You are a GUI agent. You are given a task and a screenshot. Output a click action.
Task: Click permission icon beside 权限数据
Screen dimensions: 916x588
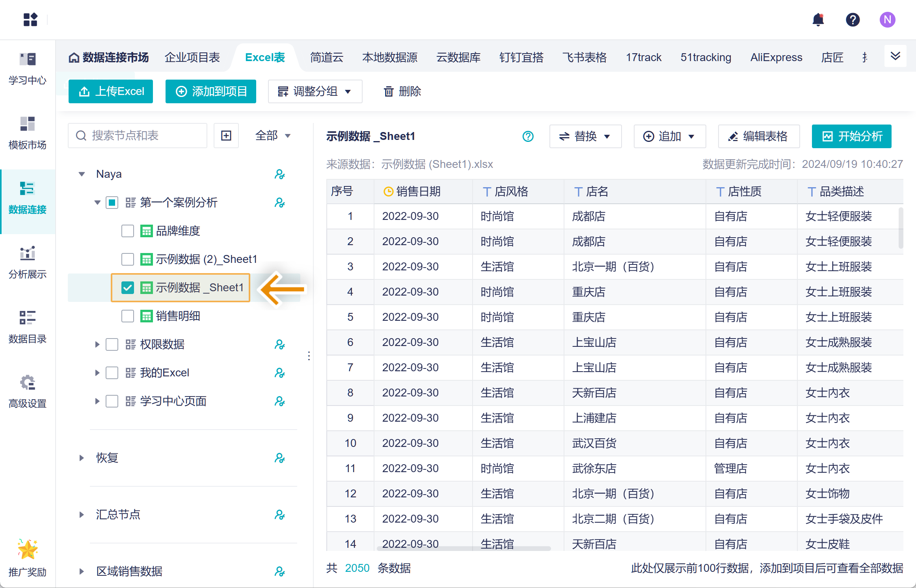279,344
